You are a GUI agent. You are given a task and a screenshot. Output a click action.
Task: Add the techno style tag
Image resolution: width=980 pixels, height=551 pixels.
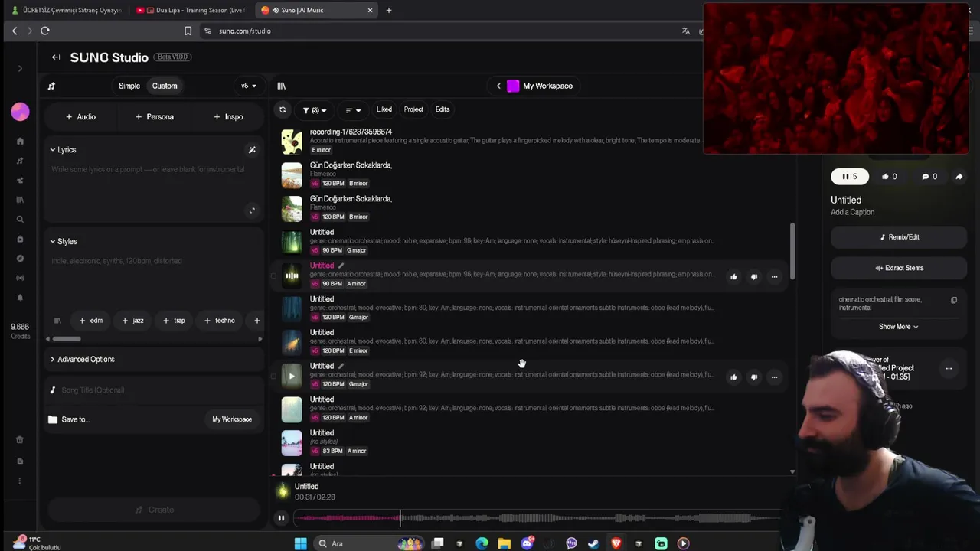220,321
